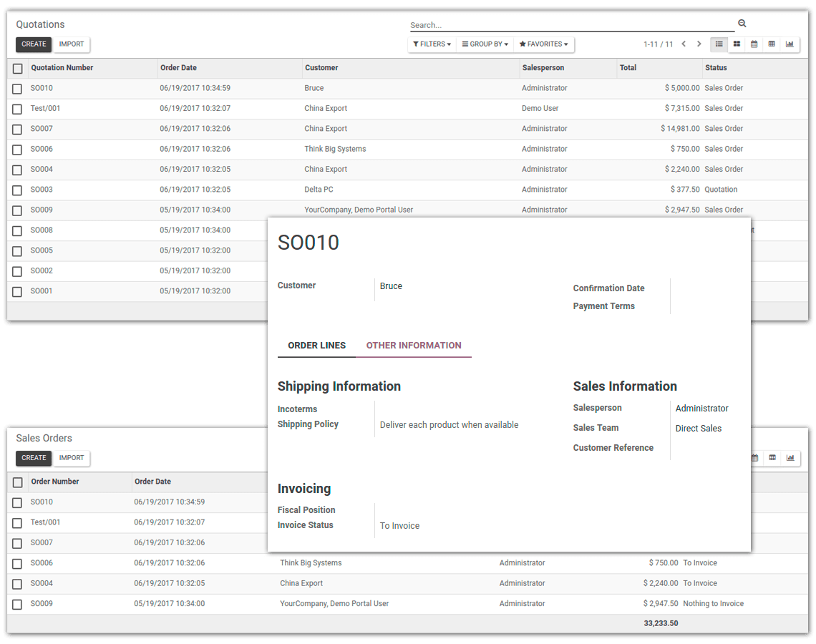Expand the Group By menu
This screenshot has width=816, height=644.
click(x=485, y=44)
